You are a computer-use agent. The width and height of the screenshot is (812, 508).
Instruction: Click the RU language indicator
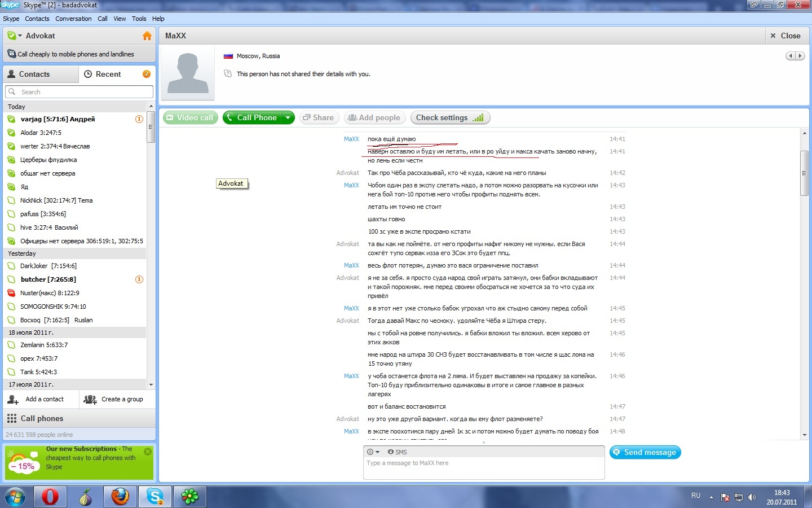click(696, 496)
